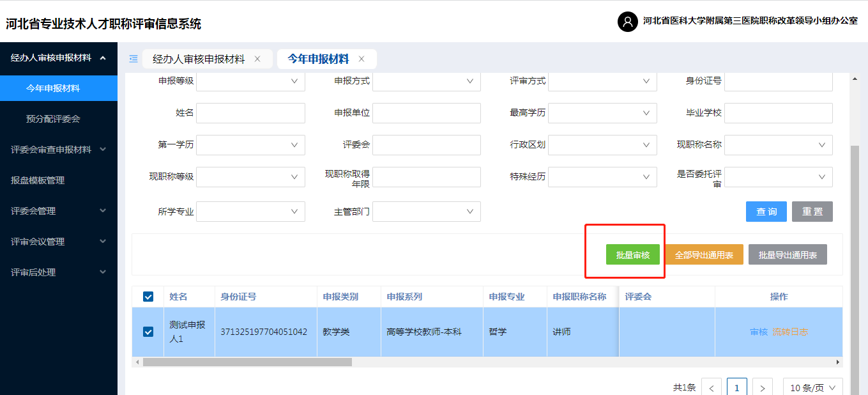Click the green 批量审核 button

pos(632,255)
